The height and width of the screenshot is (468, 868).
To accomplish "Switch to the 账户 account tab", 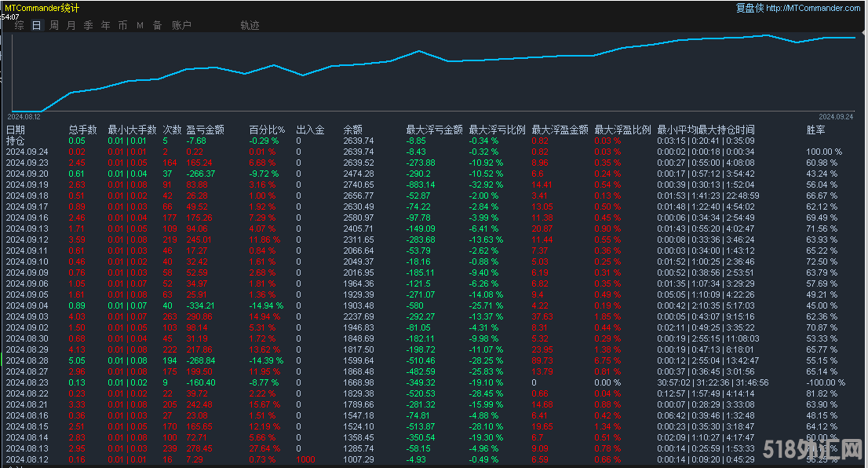I will tap(181, 25).
